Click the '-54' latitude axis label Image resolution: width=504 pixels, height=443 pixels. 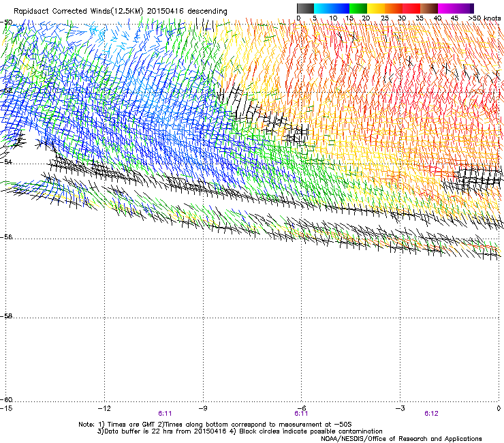click(6, 162)
